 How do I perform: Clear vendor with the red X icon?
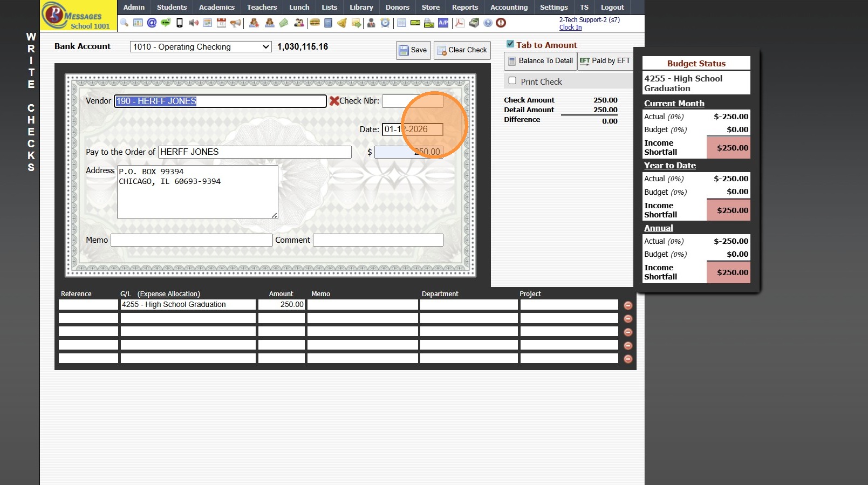[x=334, y=101]
